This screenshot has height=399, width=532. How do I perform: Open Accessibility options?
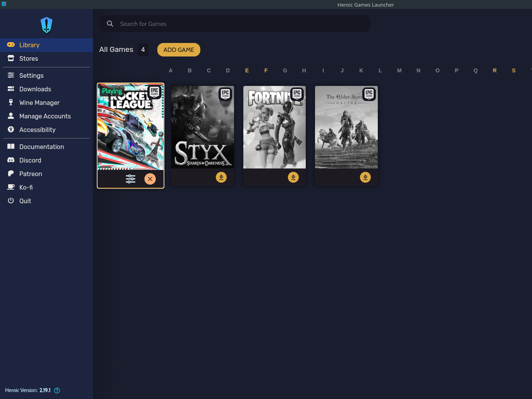pos(46,130)
